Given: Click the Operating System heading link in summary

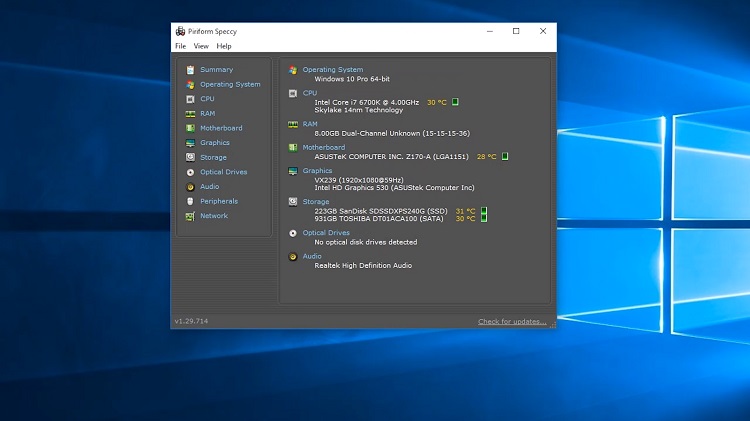Looking at the screenshot, I should (332, 69).
